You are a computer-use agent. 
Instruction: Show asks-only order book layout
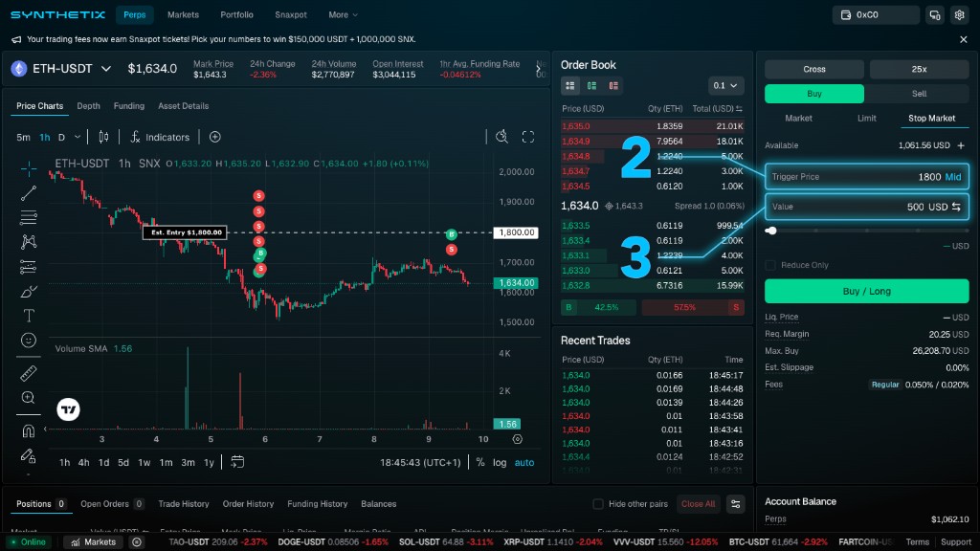613,85
